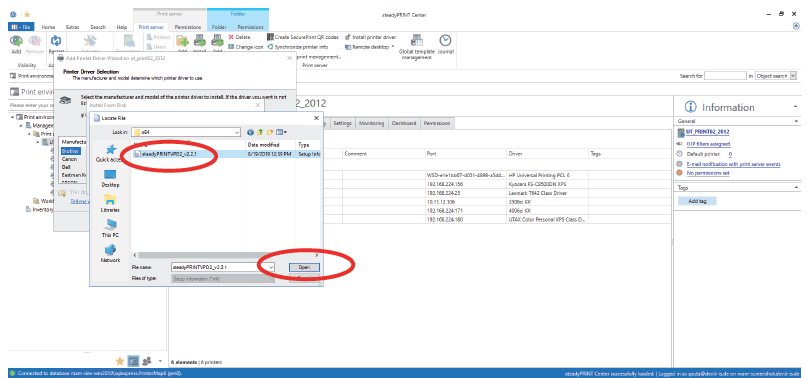Select Quick access in Locate File sidebar

point(110,153)
